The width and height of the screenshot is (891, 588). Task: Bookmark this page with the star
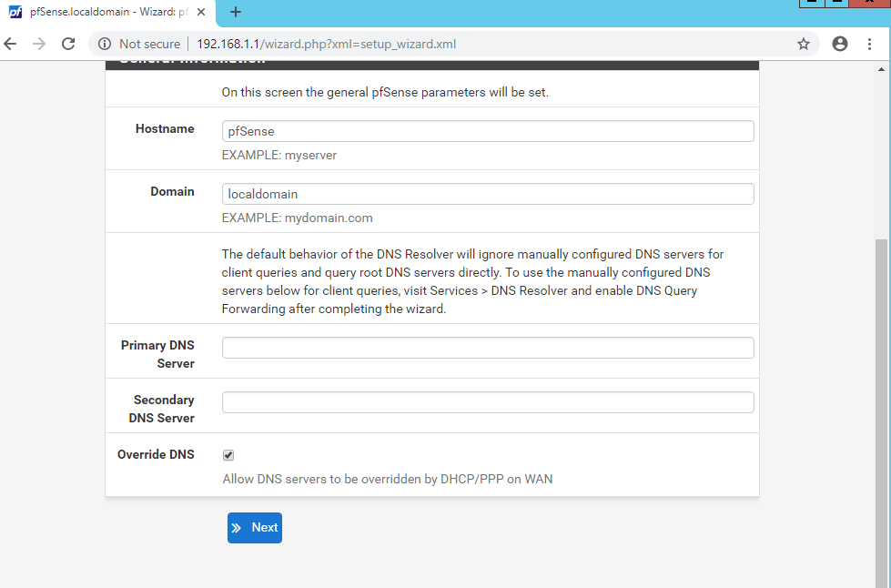click(803, 44)
